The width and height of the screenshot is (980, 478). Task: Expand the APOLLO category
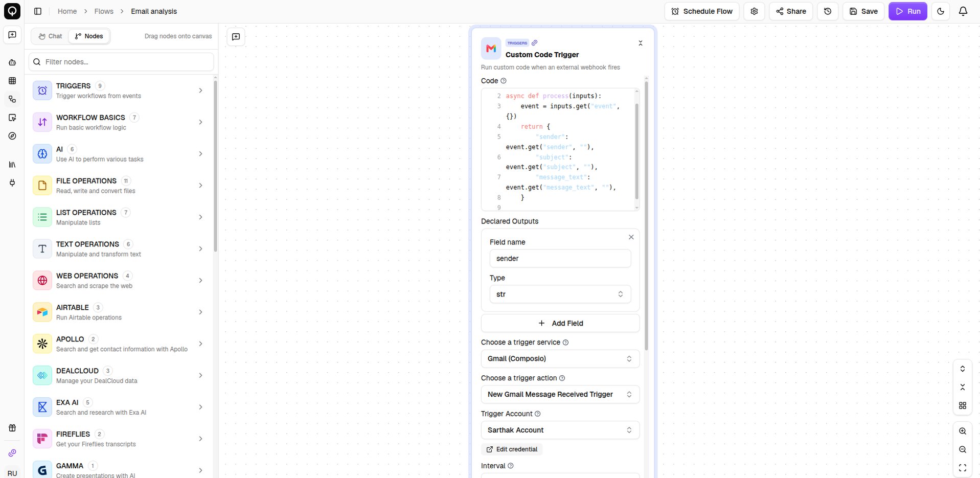point(200,344)
